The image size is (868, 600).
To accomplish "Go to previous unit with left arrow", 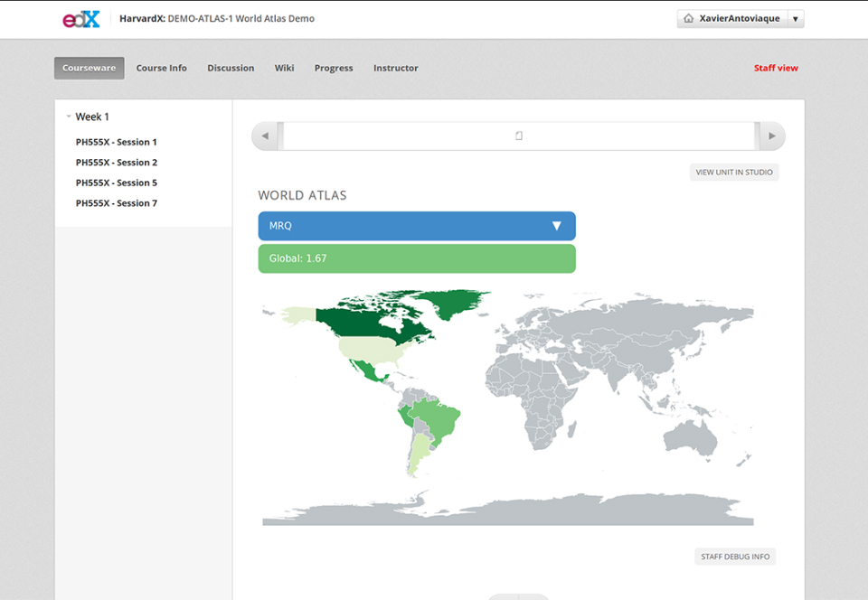I will click(265, 136).
